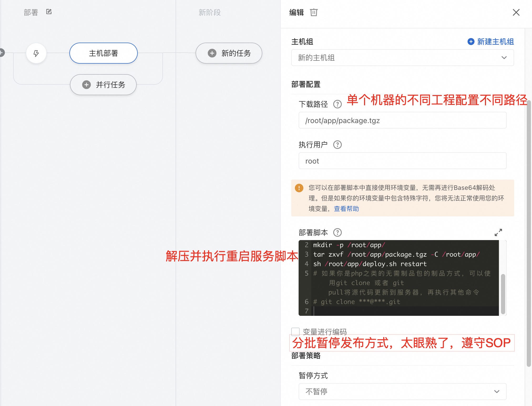Screen dimensions: 532x406
Task: Click the 新阶段 stage header
Action: (x=209, y=12)
